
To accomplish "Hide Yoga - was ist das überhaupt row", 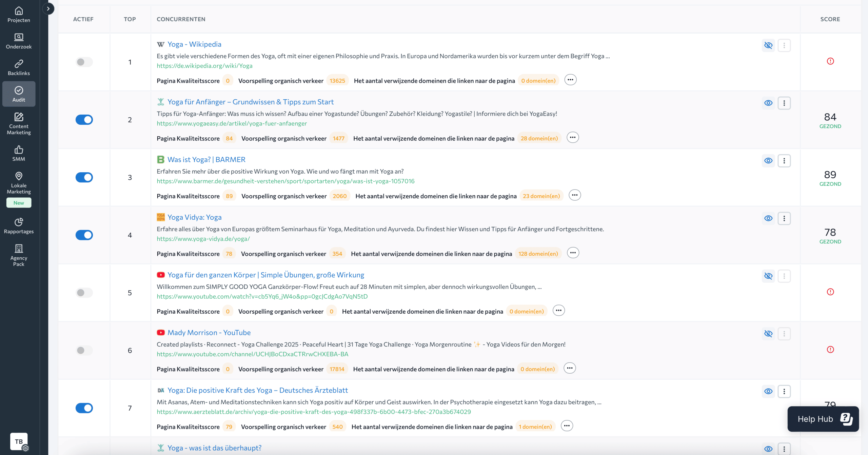I will 768,449.
